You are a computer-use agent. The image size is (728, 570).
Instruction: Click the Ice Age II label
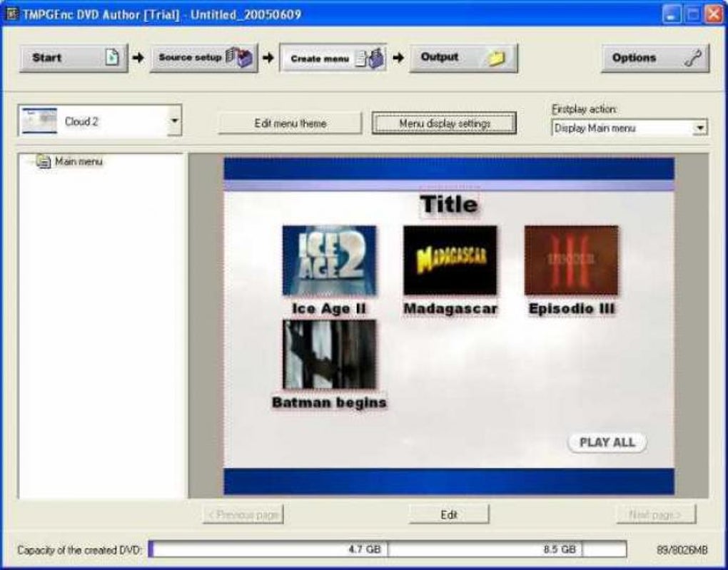pos(329,309)
